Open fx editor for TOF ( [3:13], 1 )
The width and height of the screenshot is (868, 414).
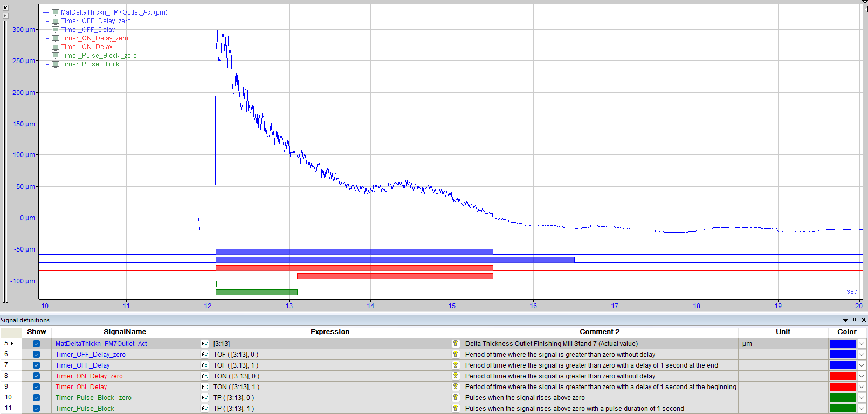pyautogui.click(x=205, y=365)
